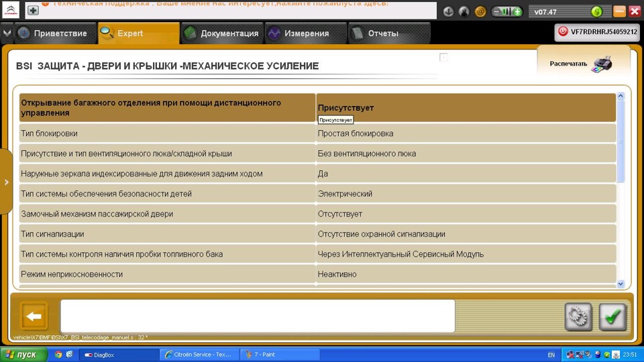
Task: Switch to the Expert tab
Action: pos(138,34)
